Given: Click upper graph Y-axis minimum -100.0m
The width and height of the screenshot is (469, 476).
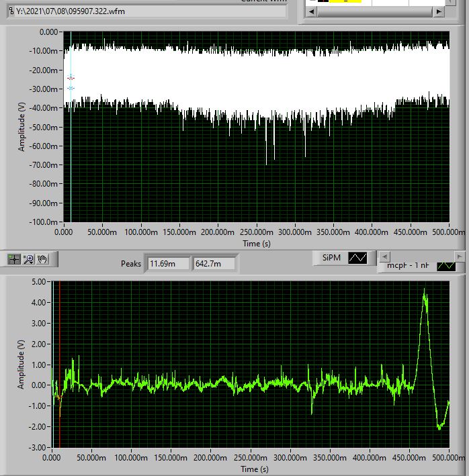Looking at the screenshot, I should pyautogui.click(x=44, y=222).
